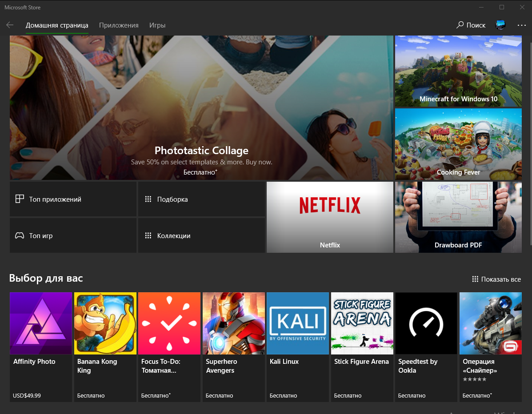Image resolution: width=532 pixels, height=414 pixels.
Task: Open Drawboard PDF tile
Action: click(x=458, y=217)
